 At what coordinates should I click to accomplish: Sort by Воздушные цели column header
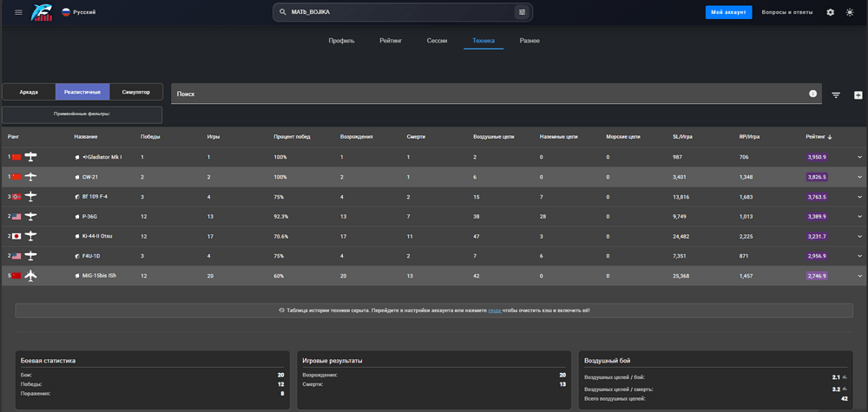coord(494,136)
